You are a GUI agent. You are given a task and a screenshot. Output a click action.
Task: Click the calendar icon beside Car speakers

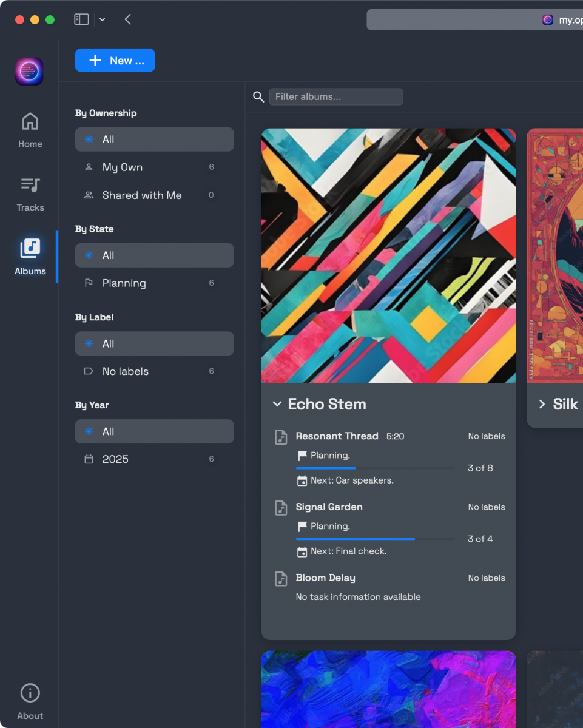tap(302, 480)
